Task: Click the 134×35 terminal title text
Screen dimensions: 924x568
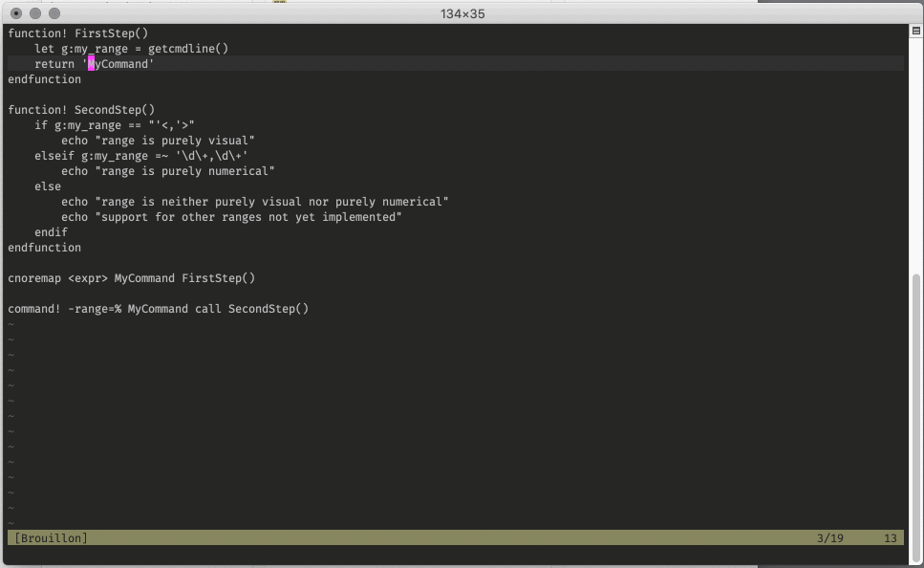Action: (x=462, y=13)
